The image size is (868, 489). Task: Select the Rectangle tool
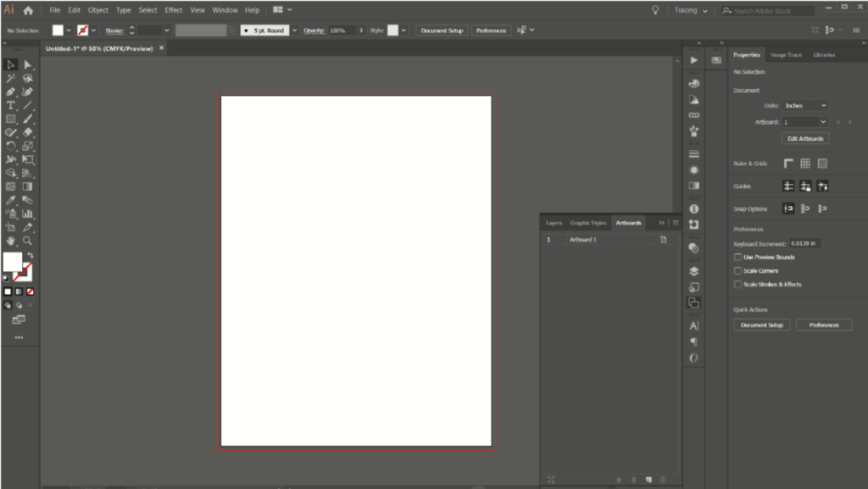pos(11,119)
